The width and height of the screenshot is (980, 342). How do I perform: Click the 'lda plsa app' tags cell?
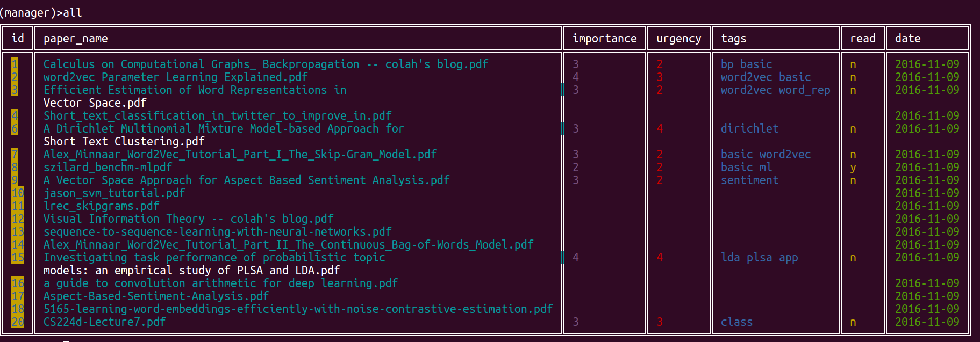click(759, 258)
